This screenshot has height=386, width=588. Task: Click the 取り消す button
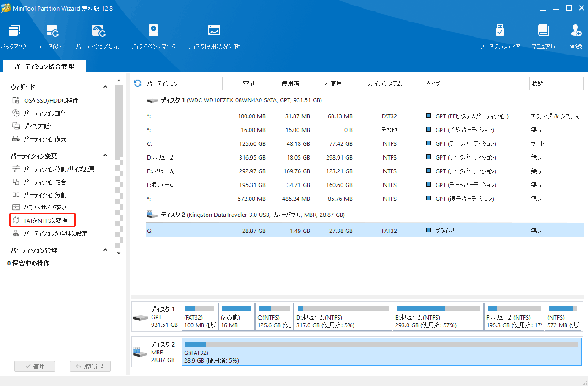click(90, 366)
